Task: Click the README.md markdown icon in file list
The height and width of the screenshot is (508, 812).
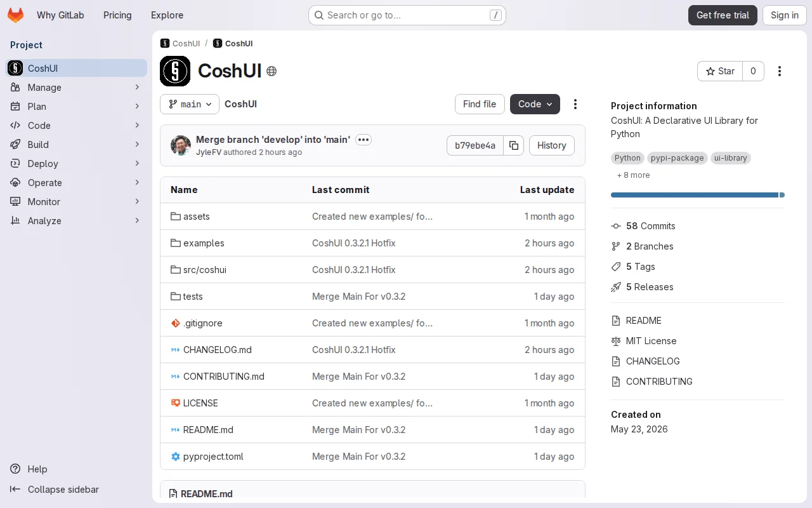Action: (x=176, y=430)
